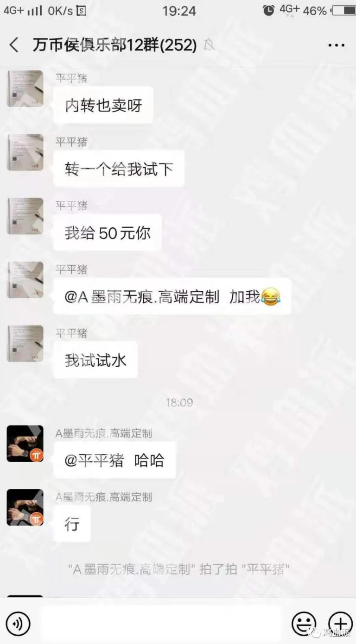Tap A墨雨无痕 avatar beside 哈哈 message

coord(25,444)
